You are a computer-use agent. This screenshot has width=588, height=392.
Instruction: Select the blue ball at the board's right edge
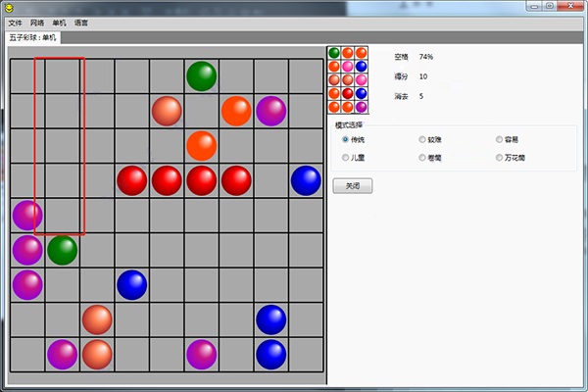pyautogui.click(x=306, y=180)
